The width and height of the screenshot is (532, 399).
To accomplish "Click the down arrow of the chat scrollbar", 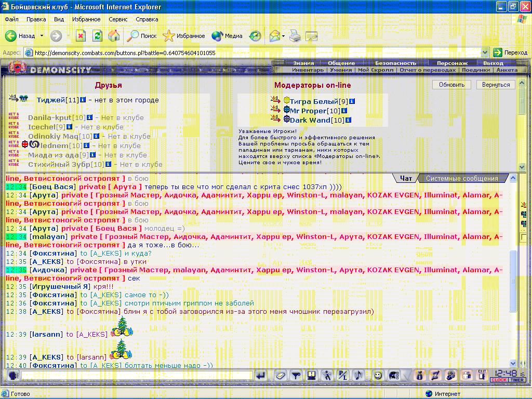I will 513,363.
